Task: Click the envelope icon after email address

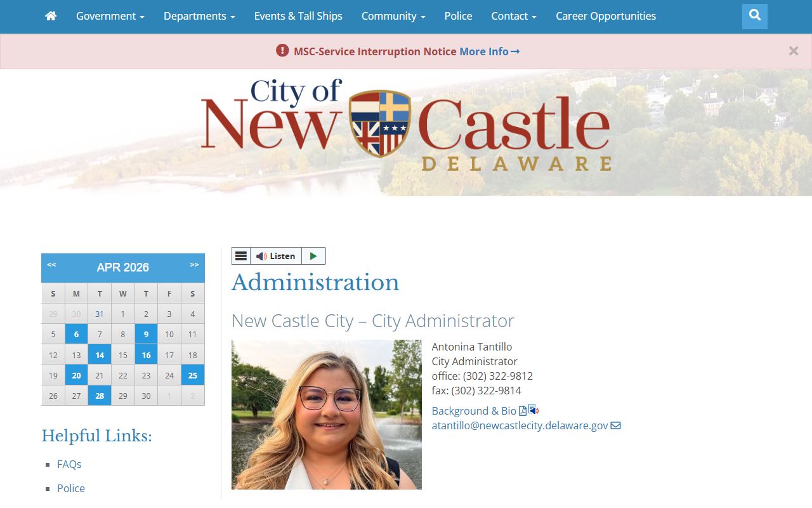Action: tap(615, 425)
